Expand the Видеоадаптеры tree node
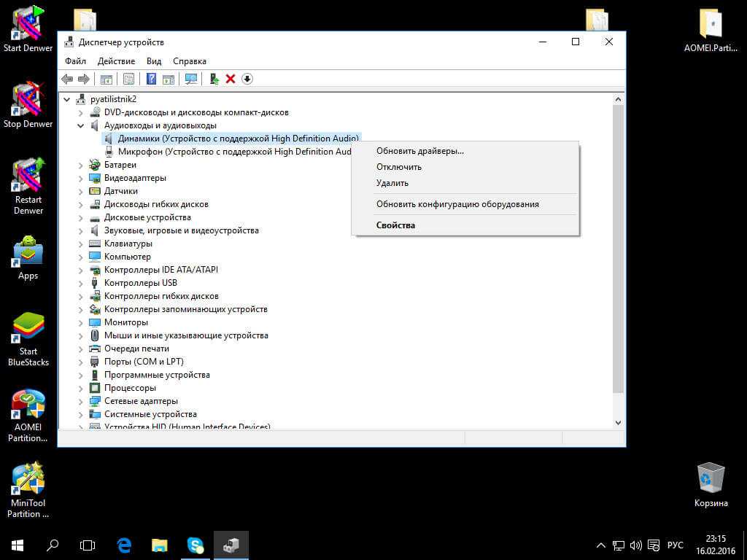 coord(81,178)
